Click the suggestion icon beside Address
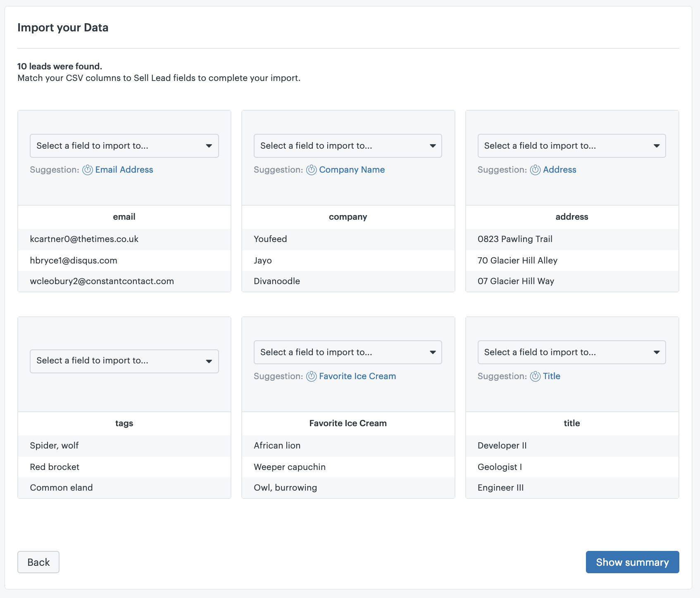This screenshot has width=700, height=598. [x=536, y=170]
